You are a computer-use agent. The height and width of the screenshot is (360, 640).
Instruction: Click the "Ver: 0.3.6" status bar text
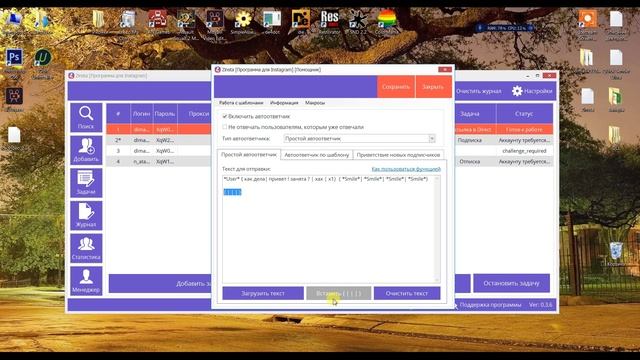point(540,304)
